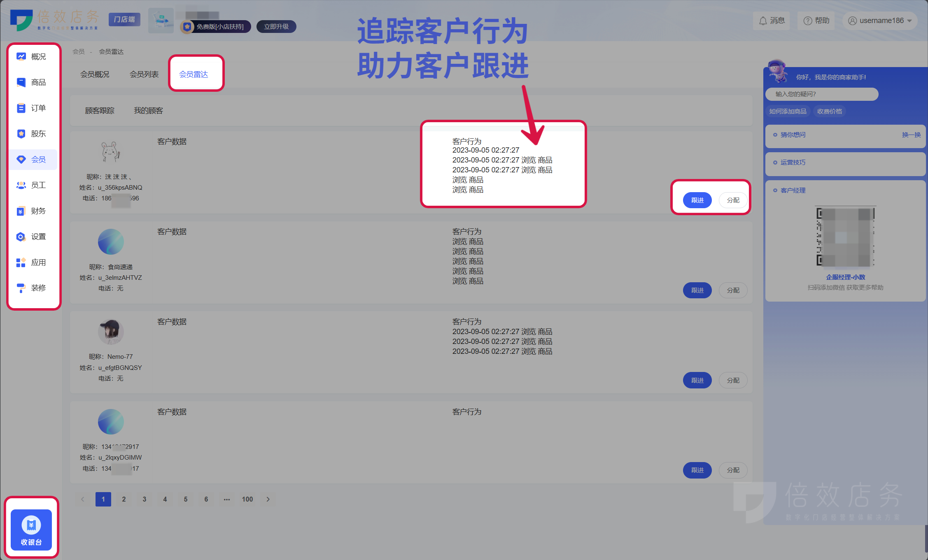Image resolution: width=928 pixels, height=560 pixels.
Task: Click the 立即升级 upgrade button
Action: [276, 26]
